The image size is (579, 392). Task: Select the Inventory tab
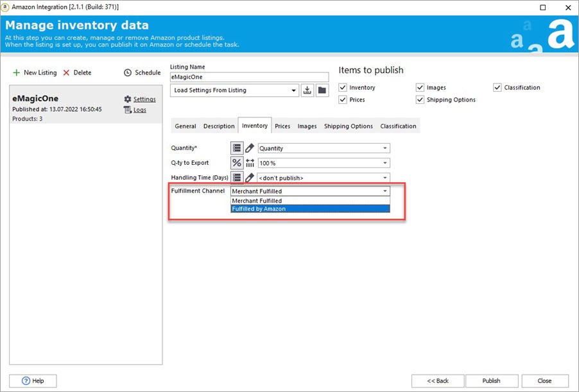coord(255,126)
